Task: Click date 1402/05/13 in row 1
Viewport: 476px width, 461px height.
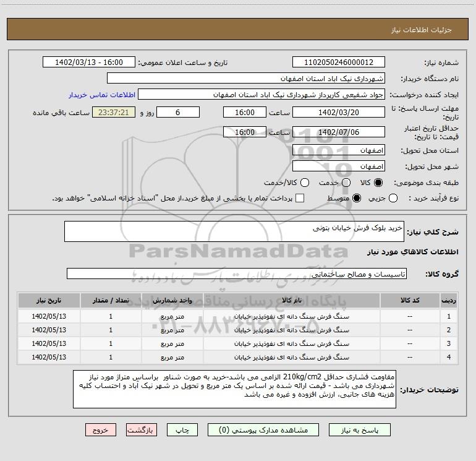Action: point(49,316)
